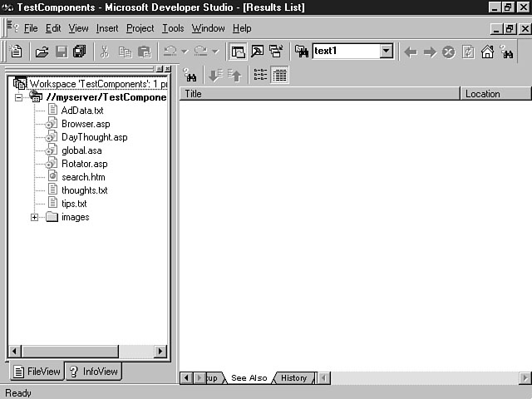This screenshot has height=399, width=532.
Task: Click the Back arrow navigation icon
Action: 410,52
